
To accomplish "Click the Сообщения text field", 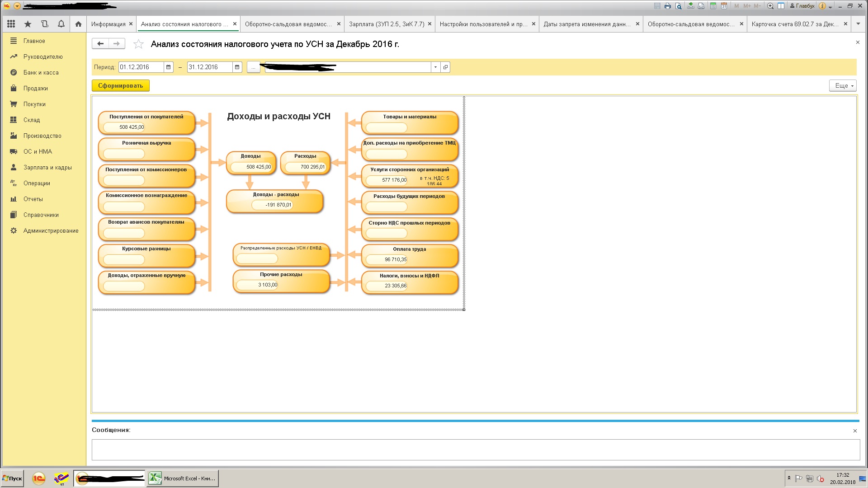I will [476, 450].
